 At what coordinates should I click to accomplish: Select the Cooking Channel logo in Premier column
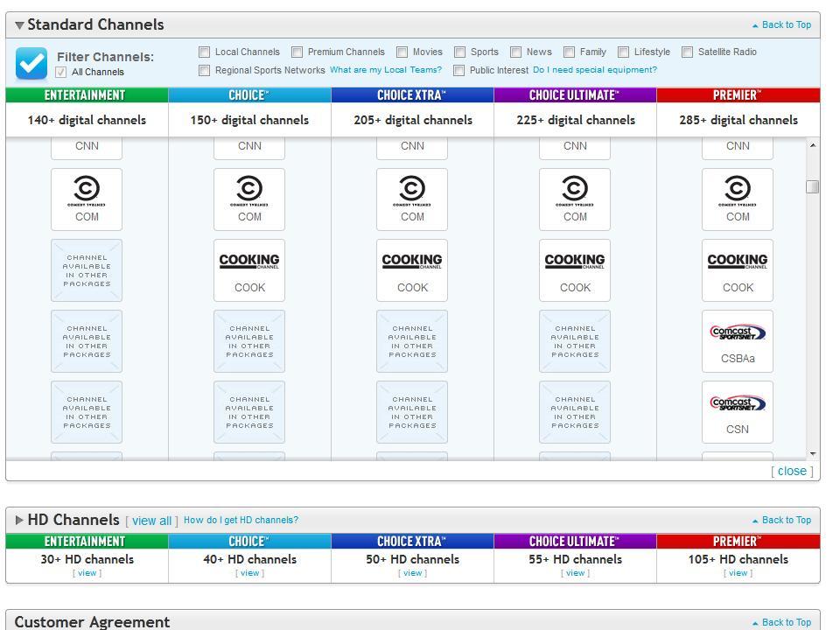tap(738, 261)
